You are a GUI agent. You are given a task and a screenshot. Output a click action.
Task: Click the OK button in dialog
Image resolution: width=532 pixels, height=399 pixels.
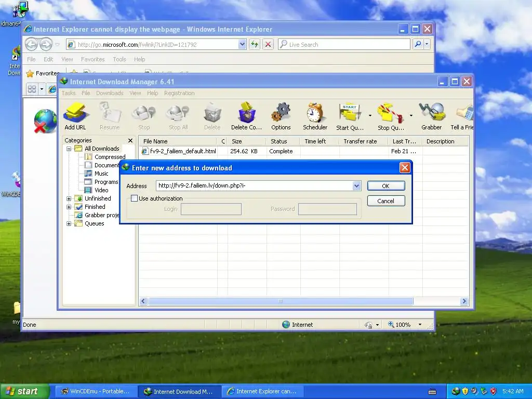(386, 186)
